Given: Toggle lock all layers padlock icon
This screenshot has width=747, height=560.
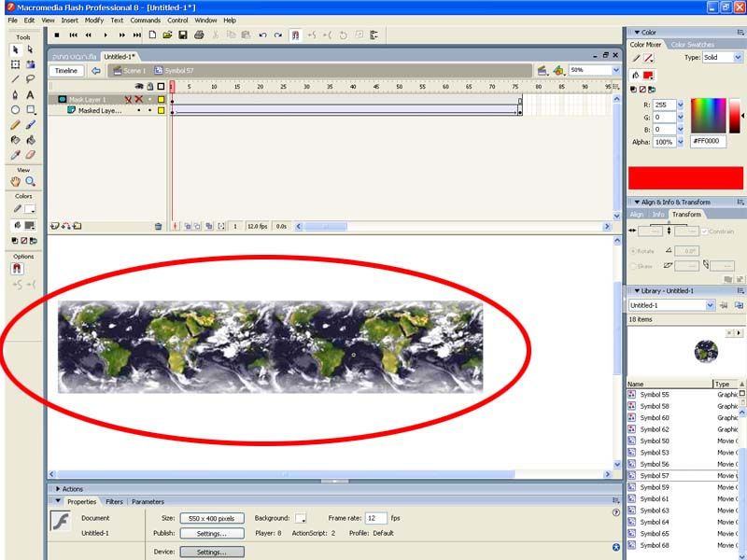Looking at the screenshot, I should [150, 86].
